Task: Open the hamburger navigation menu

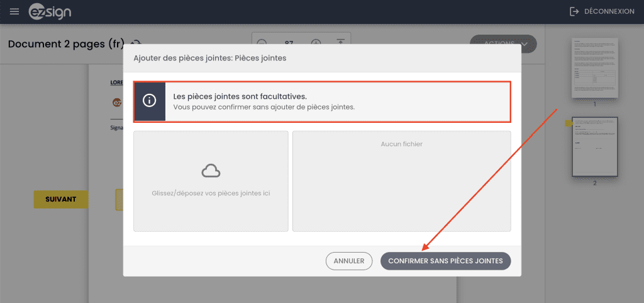Action: point(14,12)
